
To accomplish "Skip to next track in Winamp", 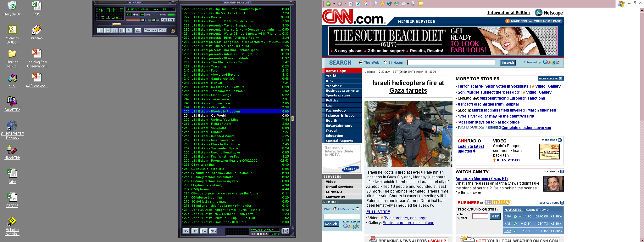I will tap(129, 31).
